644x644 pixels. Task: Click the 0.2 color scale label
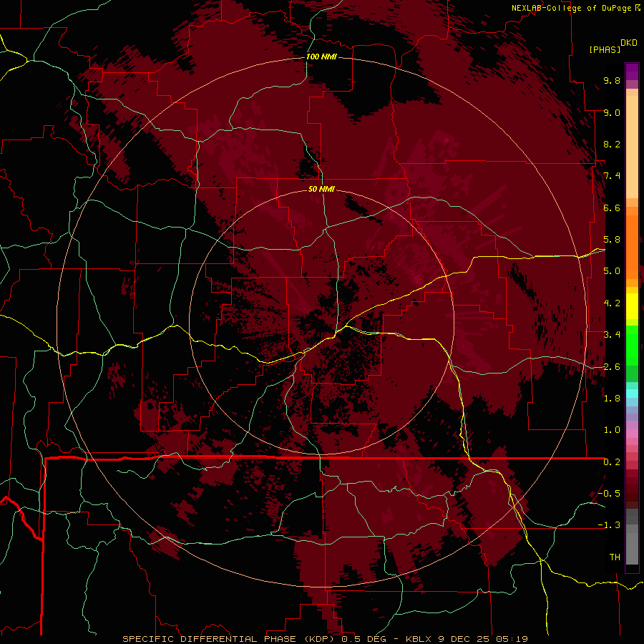(612, 462)
